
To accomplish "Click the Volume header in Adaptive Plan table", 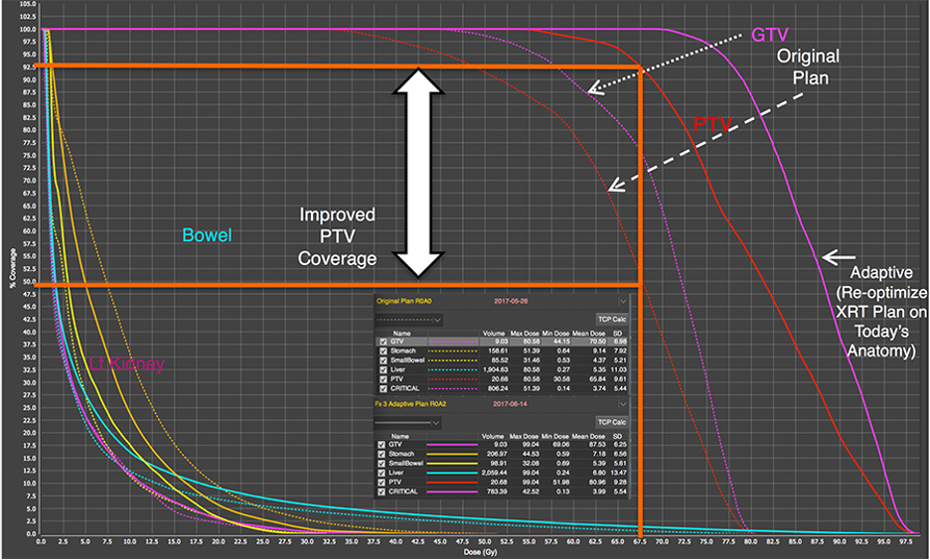I will click(x=494, y=436).
